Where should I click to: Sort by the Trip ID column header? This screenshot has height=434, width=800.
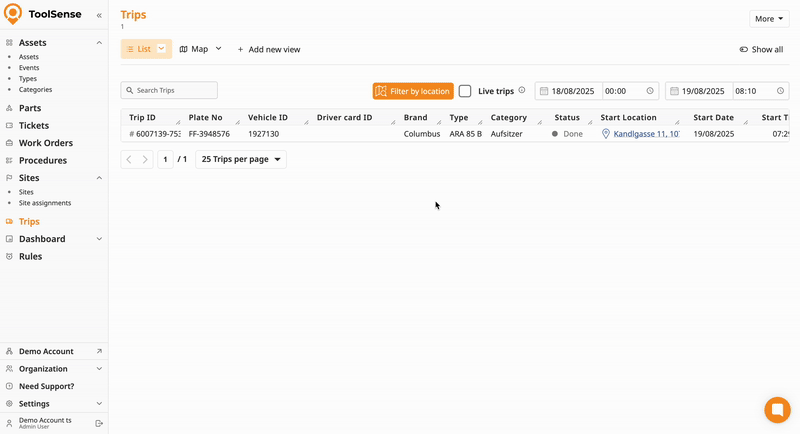tap(142, 117)
